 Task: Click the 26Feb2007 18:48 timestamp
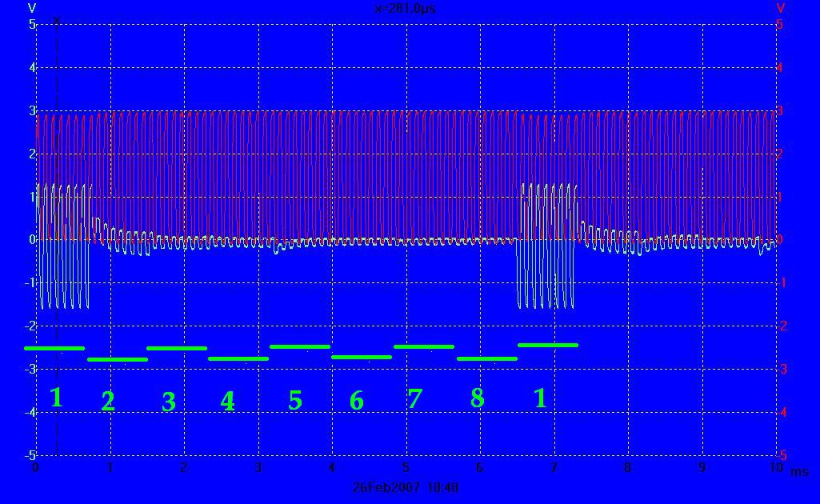tap(406, 486)
